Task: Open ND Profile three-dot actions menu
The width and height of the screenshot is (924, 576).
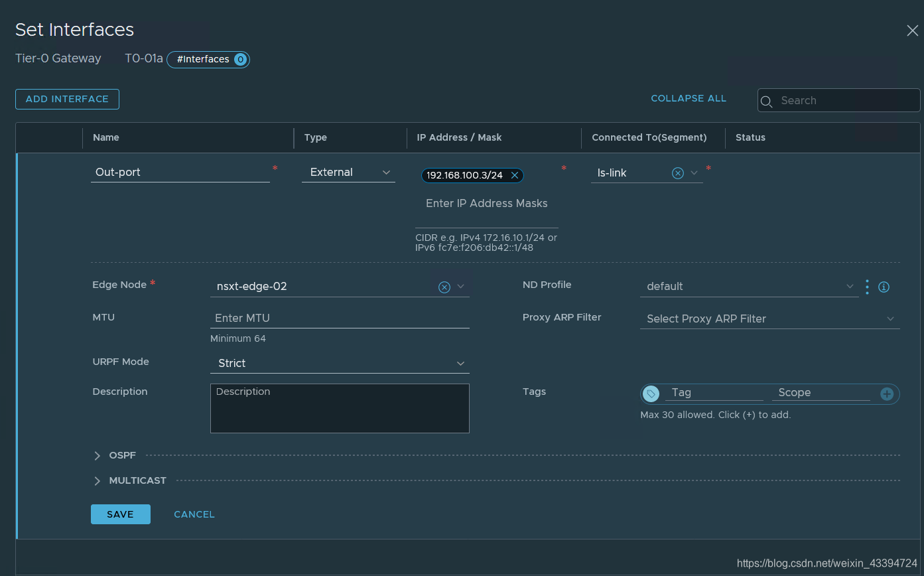Action: 867,287
